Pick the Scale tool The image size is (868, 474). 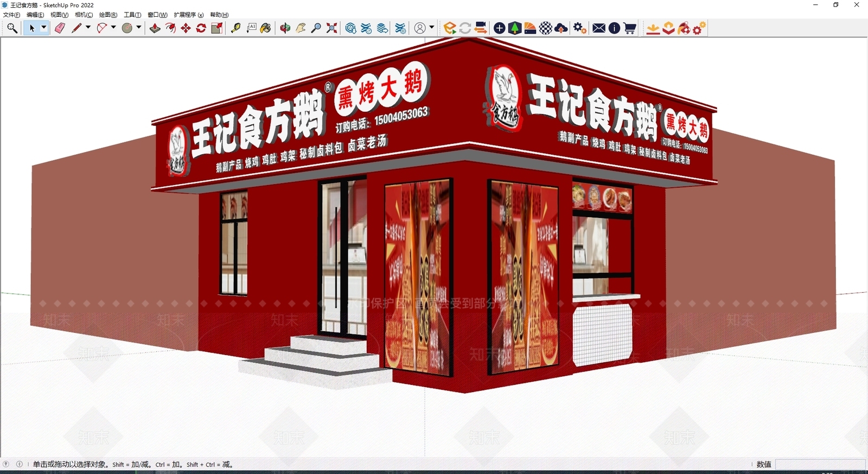216,28
